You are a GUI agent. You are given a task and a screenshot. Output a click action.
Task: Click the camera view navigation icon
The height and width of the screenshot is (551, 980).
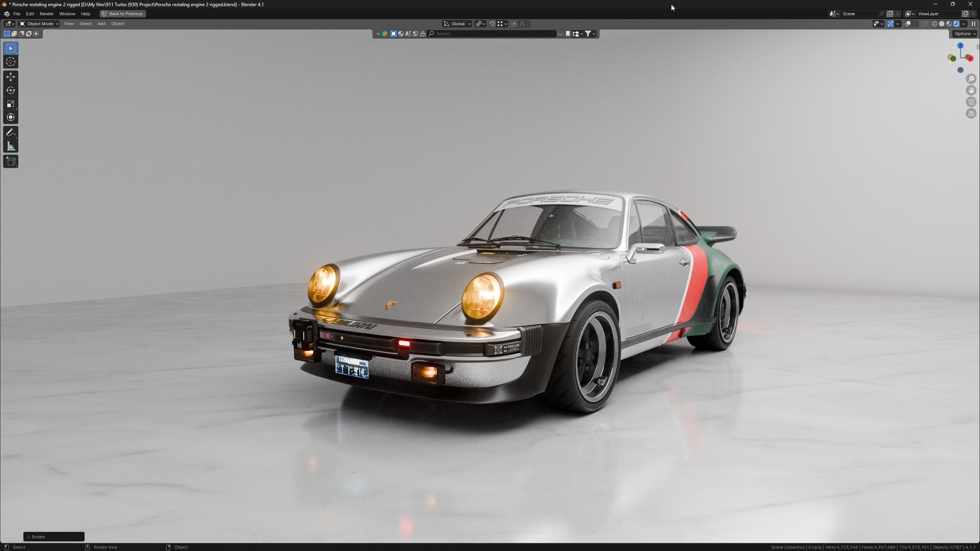tap(971, 102)
